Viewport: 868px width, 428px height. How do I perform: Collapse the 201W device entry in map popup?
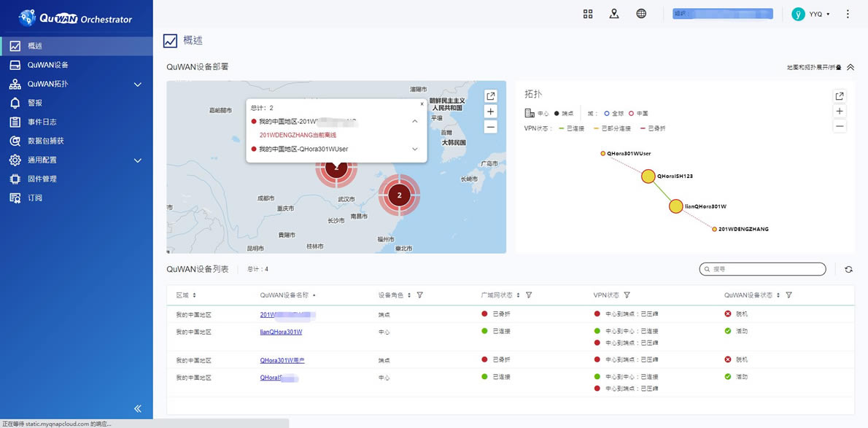415,121
